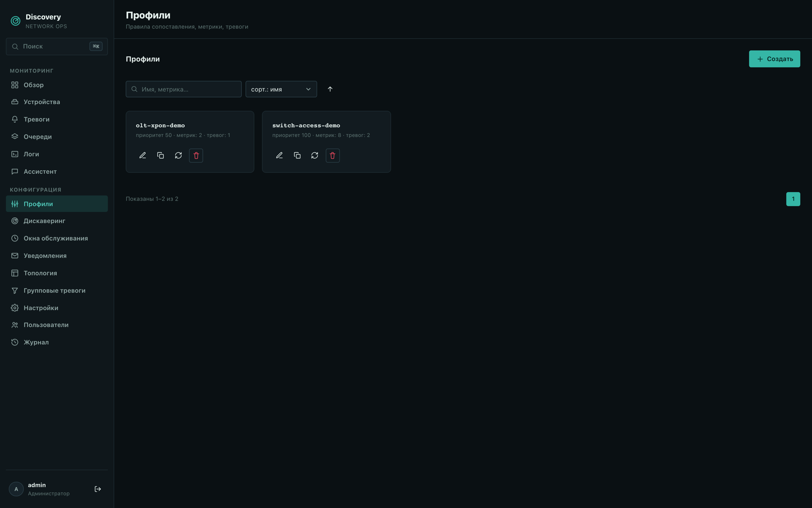Delete the switch-access-demo profile
Screen dimensions: 812x508
332,155
